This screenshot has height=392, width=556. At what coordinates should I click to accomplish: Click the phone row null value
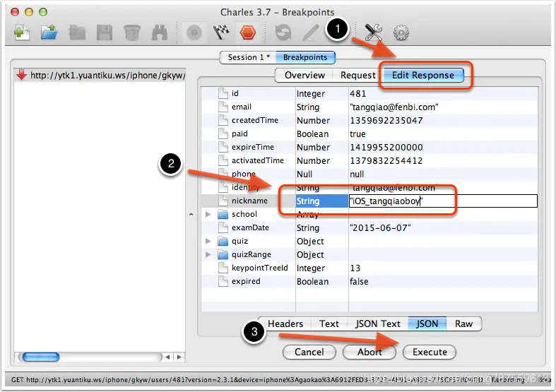point(357,174)
